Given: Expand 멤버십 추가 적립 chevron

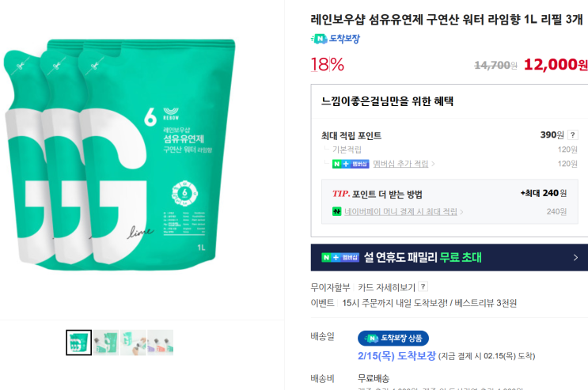Looking at the screenshot, I should point(433,164).
